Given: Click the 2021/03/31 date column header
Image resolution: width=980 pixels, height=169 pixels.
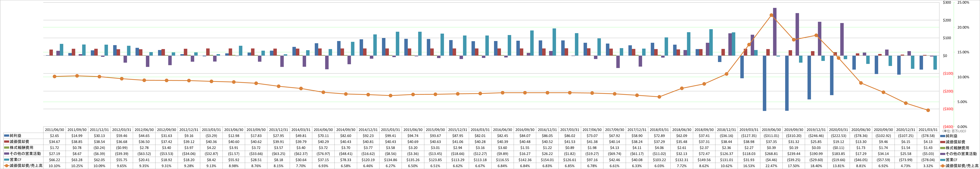Looking at the screenshot, I should 928,130.
